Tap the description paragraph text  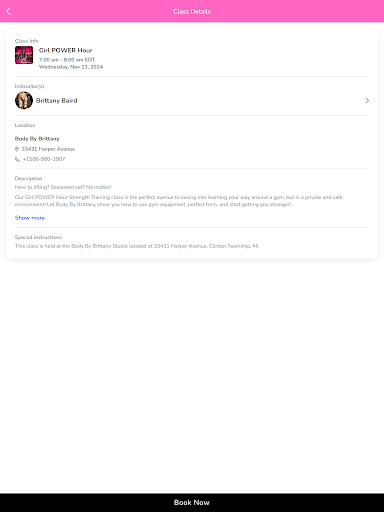(x=179, y=201)
